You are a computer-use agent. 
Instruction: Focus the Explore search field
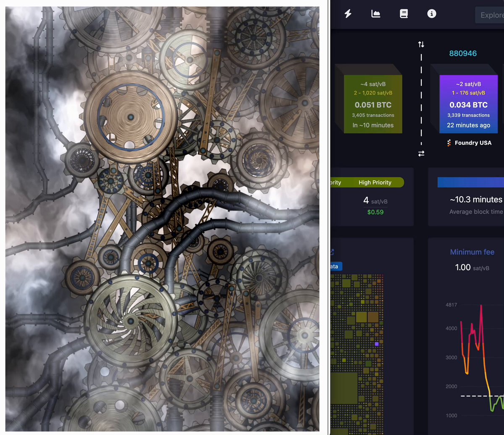490,15
